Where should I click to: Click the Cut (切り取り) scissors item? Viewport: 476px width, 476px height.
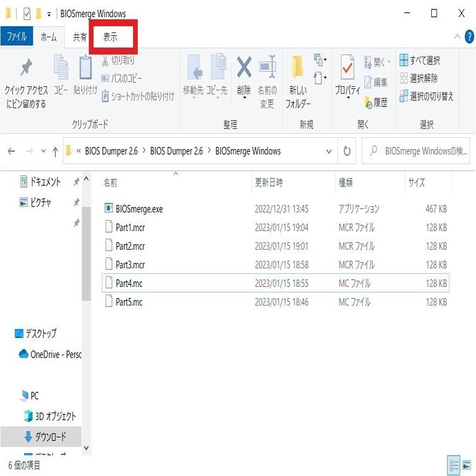118,61
